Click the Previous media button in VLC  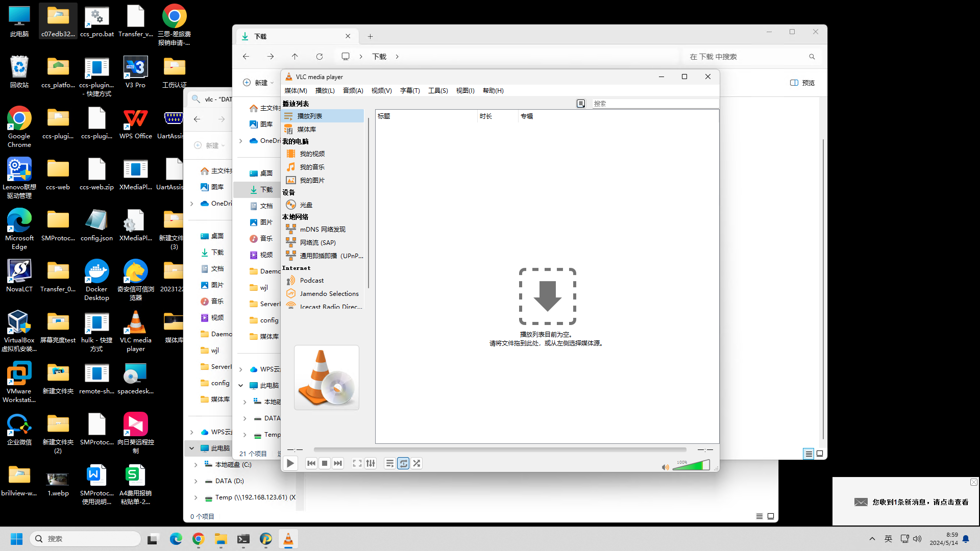coord(311,463)
